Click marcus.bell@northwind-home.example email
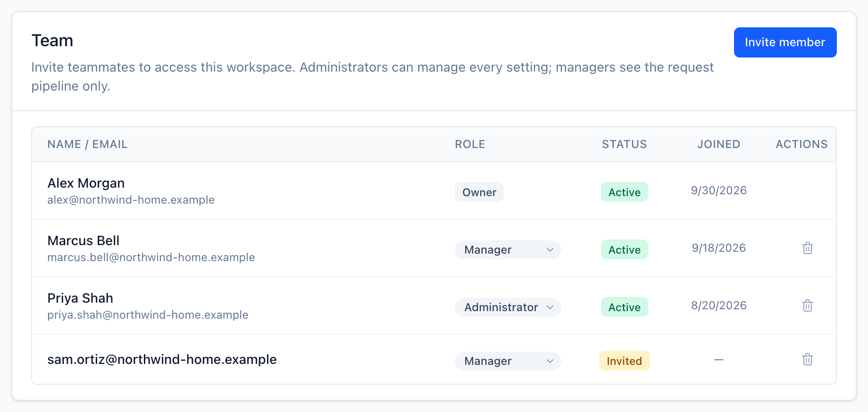 [151, 257]
